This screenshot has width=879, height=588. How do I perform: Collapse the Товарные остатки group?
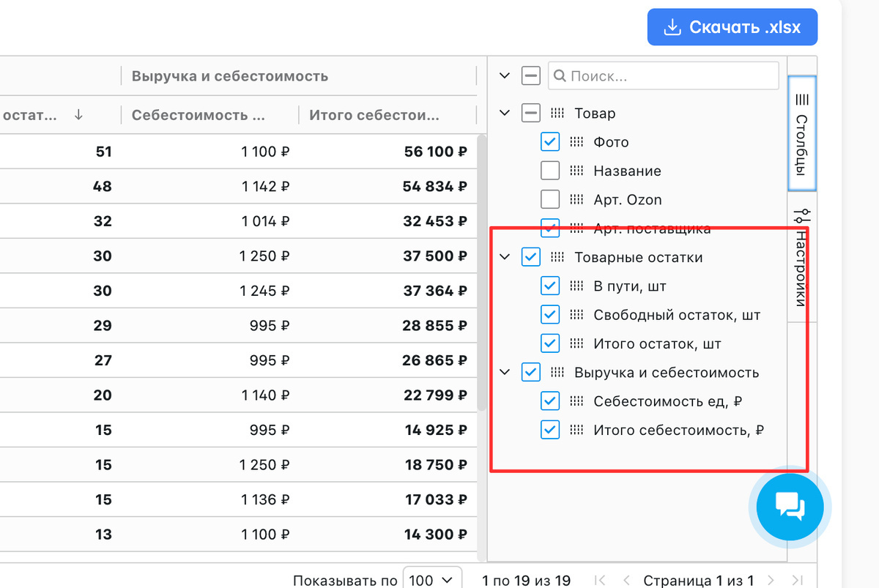coord(504,257)
